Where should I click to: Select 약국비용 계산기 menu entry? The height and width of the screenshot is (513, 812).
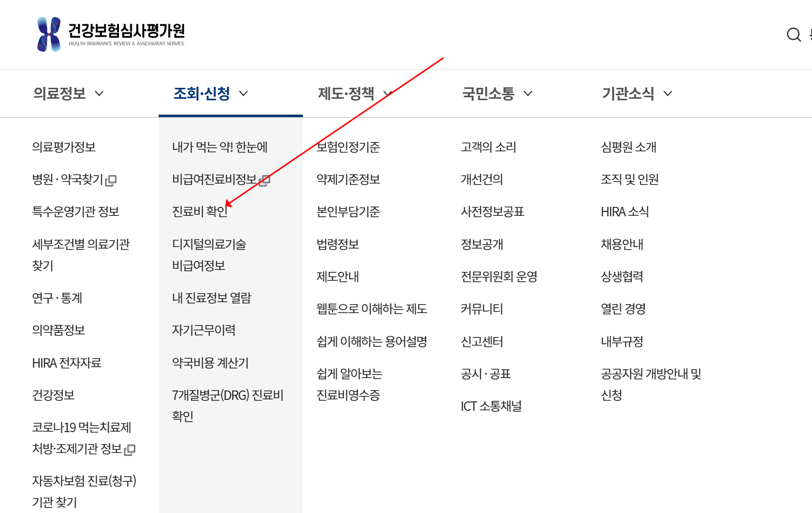210,363
